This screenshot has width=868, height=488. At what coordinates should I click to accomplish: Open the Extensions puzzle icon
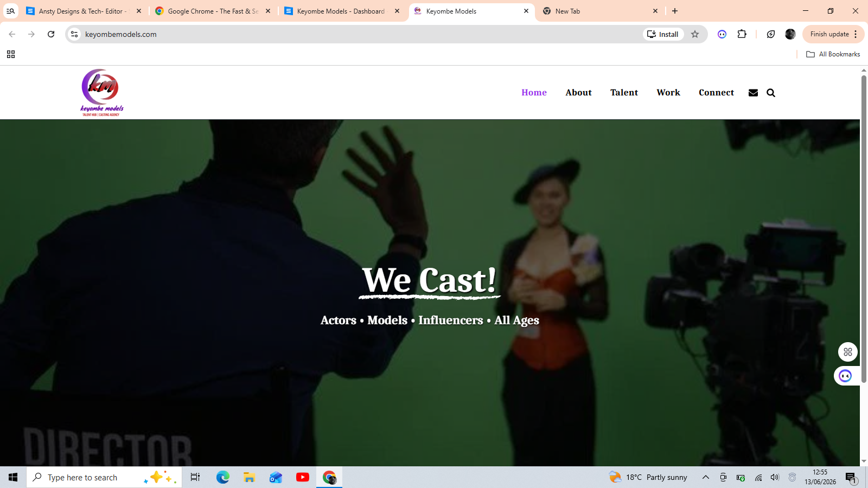click(x=742, y=34)
